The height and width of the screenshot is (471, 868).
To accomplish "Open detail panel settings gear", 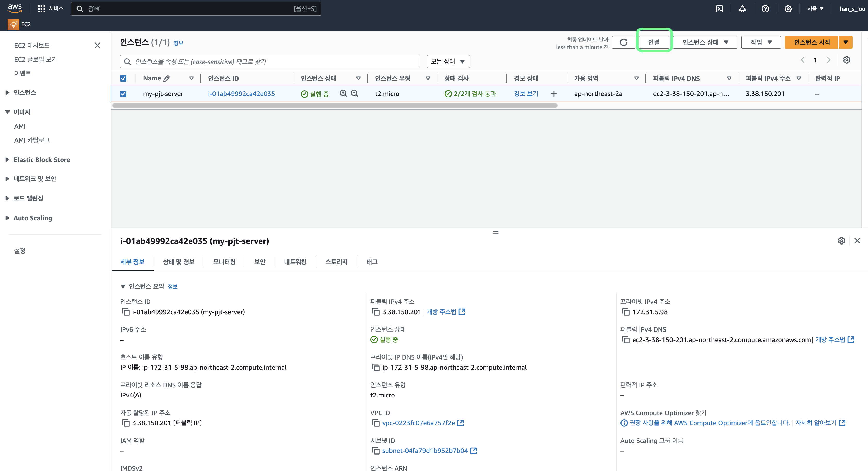I will tap(841, 241).
